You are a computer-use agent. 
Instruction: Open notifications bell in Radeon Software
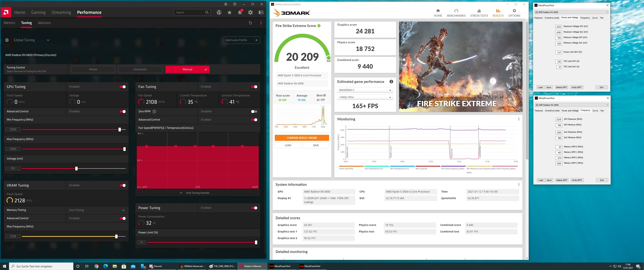[240, 12]
